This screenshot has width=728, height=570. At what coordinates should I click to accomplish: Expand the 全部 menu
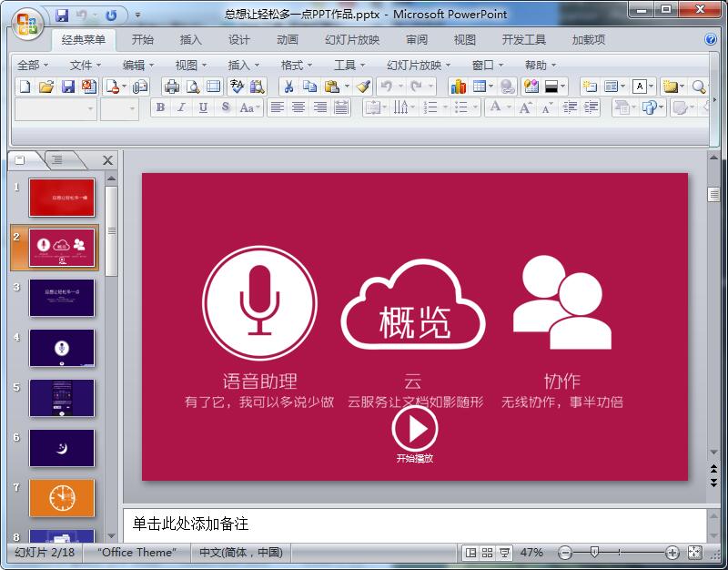[33, 66]
